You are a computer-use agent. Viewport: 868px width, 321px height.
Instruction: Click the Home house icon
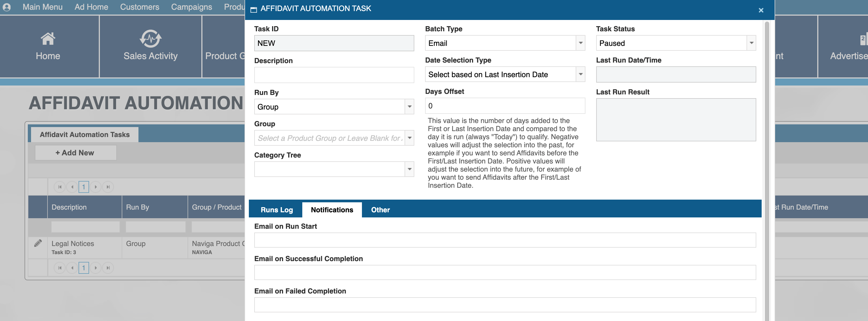point(48,39)
